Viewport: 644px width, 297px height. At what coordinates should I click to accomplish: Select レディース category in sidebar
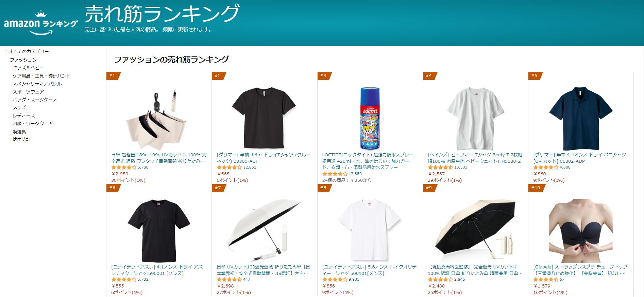point(24,116)
